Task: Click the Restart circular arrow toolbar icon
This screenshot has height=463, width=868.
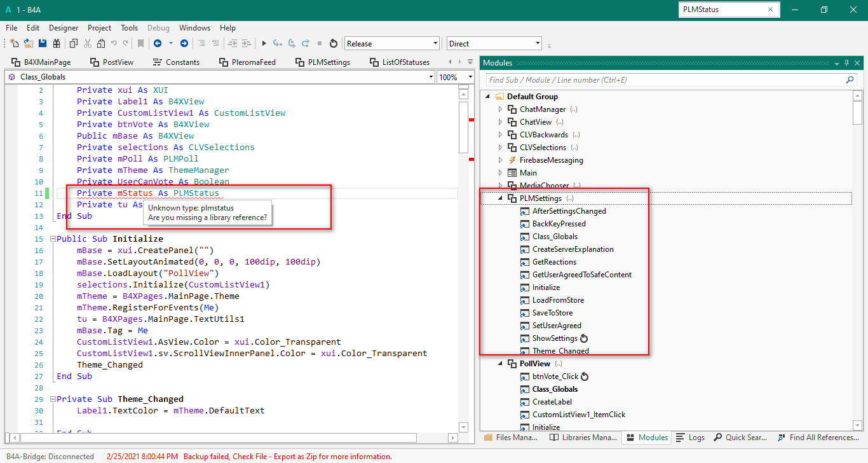Action: [x=334, y=43]
